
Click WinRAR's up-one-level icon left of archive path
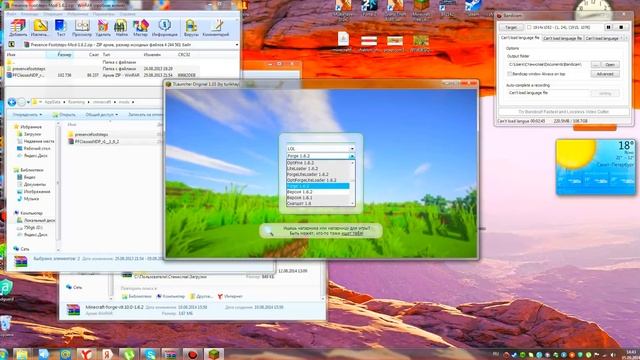click(x=12, y=44)
